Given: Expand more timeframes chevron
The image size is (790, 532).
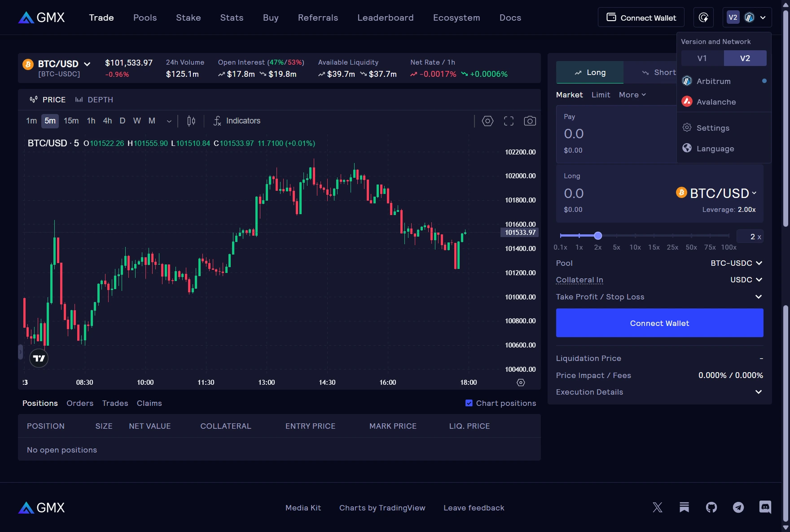Looking at the screenshot, I should [169, 121].
